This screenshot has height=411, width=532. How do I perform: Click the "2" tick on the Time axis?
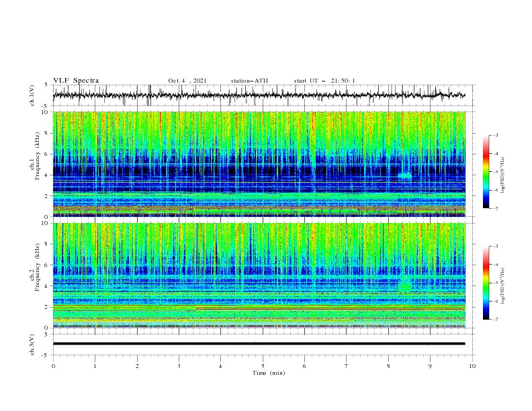pos(137,366)
